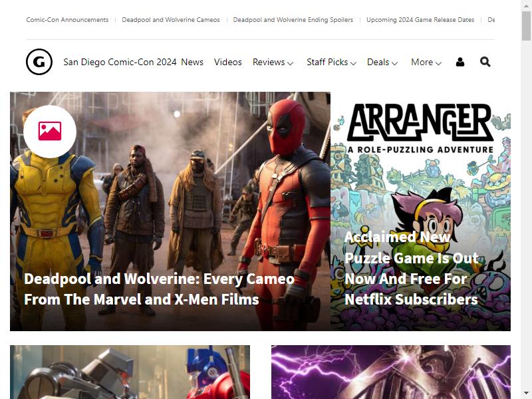Open Upcoming 2024 Game Release Dates link
The image size is (532, 399).
pos(420,20)
